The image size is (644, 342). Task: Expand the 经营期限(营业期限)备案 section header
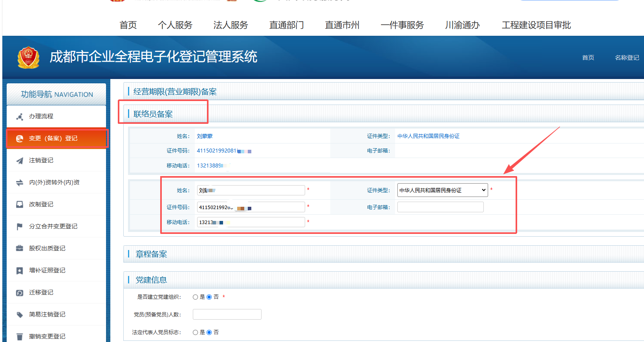175,92
